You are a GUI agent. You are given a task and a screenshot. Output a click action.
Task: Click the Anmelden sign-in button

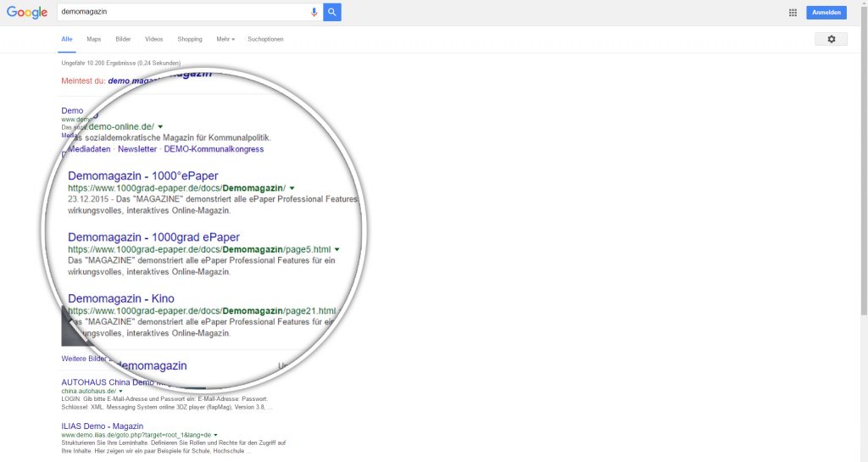point(826,12)
